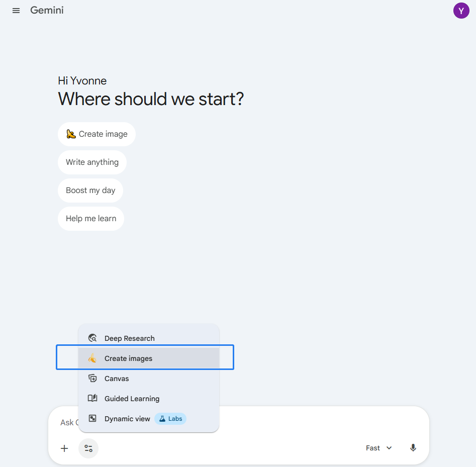Select the Boost my day chip
Image resolution: width=476 pixels, height=467 pixels.
pyautogui.click(x=90, y=191)
